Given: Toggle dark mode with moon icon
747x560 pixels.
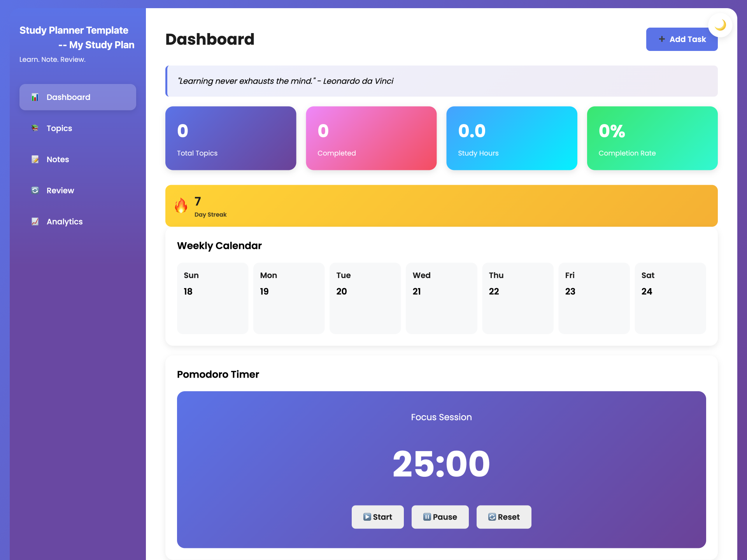Looking at the screenshot, I should pos(720,25).
